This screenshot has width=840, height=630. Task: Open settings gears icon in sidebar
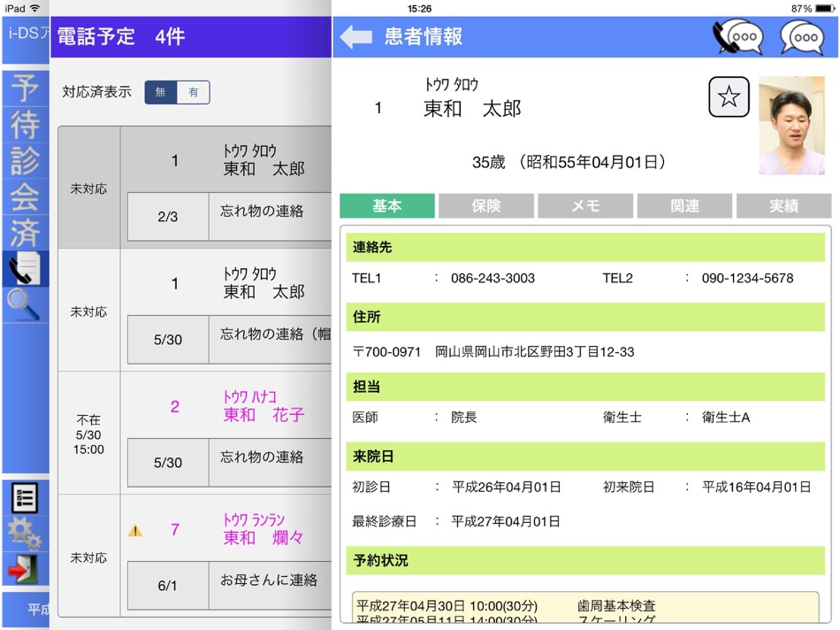pyautogui.click(x=25, y=534)
